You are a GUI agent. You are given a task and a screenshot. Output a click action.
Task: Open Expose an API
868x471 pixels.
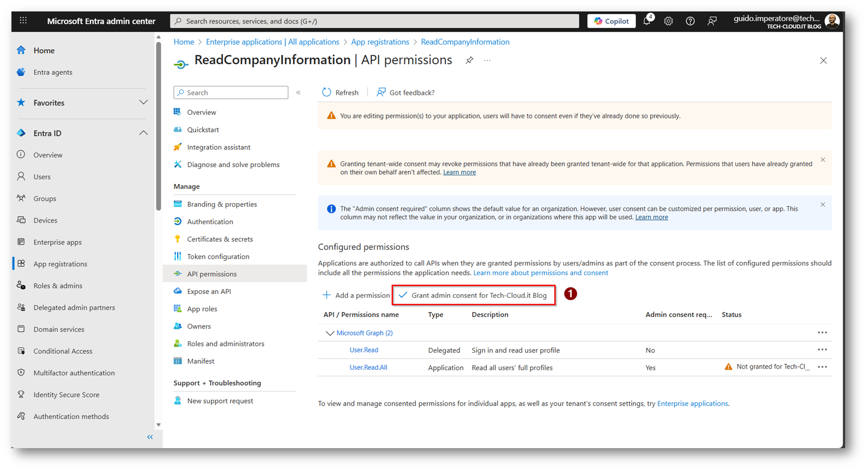pos(209,291)
